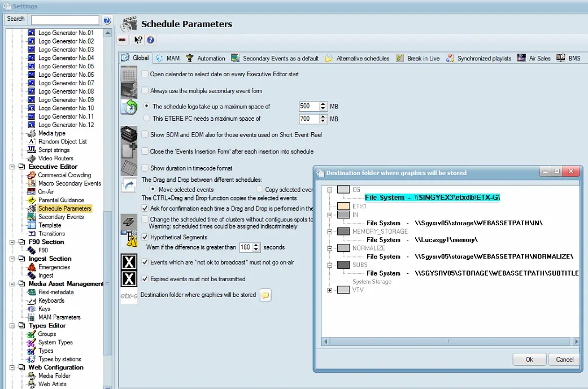Click the settings search input field
Screen dimensions: 588x389
tap(65, 20)
